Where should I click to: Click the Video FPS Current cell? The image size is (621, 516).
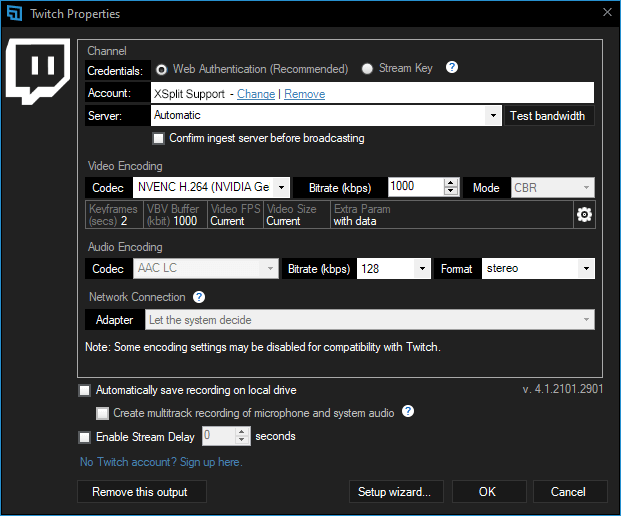coord(235,215)
